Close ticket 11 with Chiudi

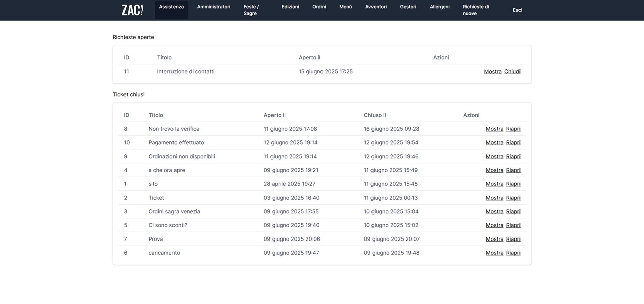[x=512, y=71]
